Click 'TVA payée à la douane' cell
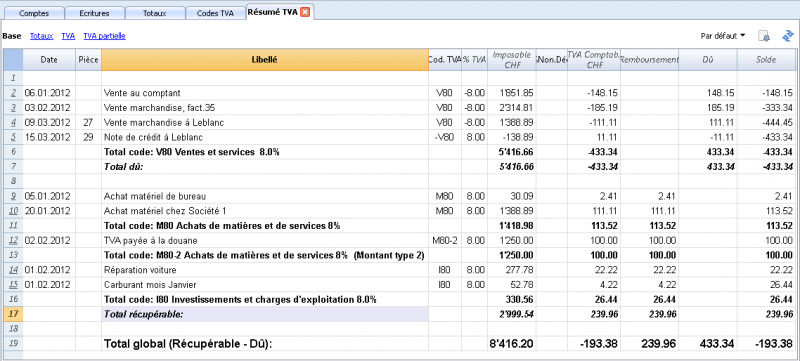 pos(265,241)
